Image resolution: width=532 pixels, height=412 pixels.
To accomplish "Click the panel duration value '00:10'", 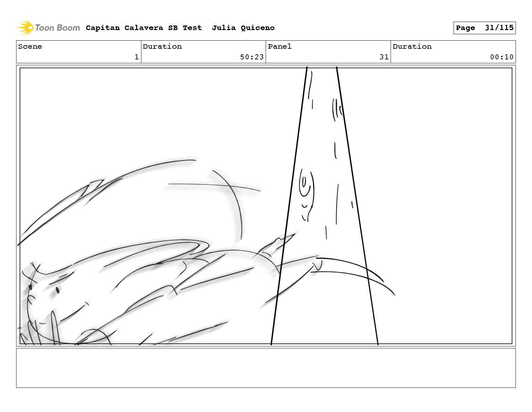I will point(502,57).
